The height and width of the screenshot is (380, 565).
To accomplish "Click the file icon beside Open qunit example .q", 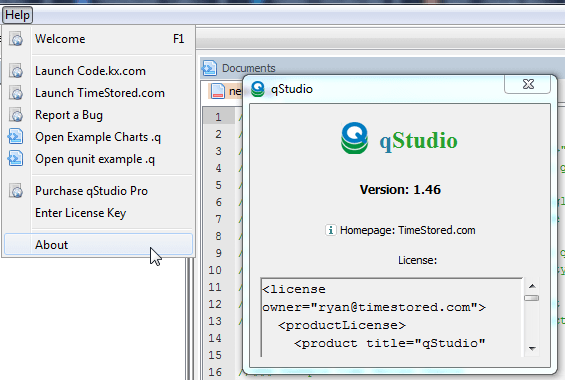I will [x=15, y=159].
